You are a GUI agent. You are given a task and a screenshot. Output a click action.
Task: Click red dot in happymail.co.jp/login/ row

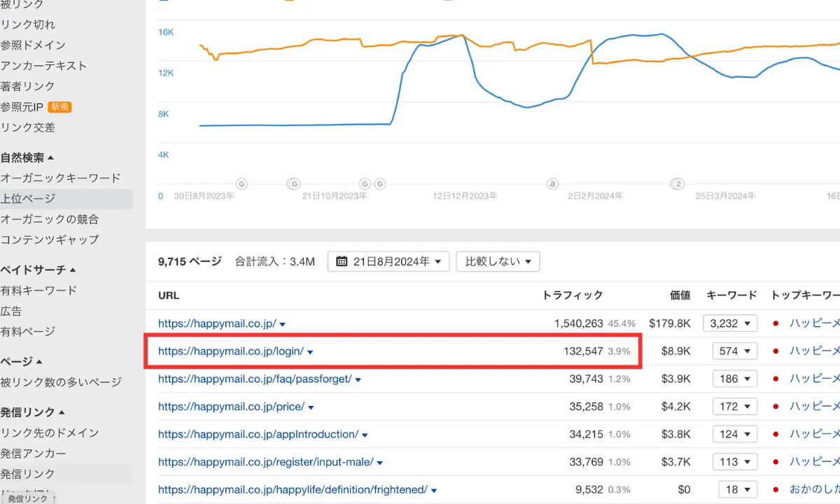tap(776, 351)
